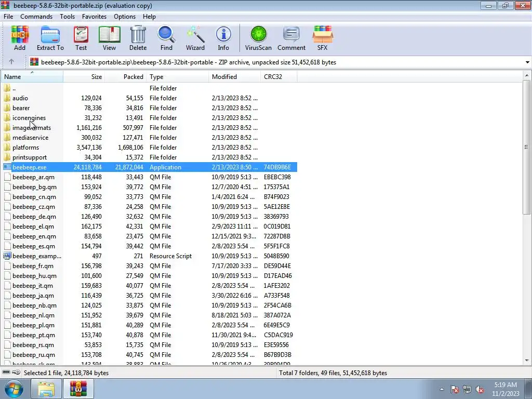Sort by Modified column header
The image size is (532, 399).
[x=235, y=77]
